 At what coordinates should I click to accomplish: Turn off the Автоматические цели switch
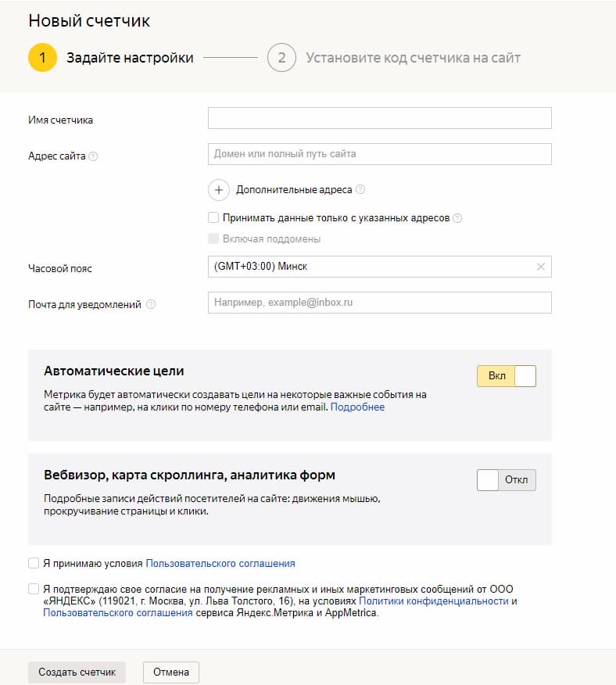click(506, 376)
